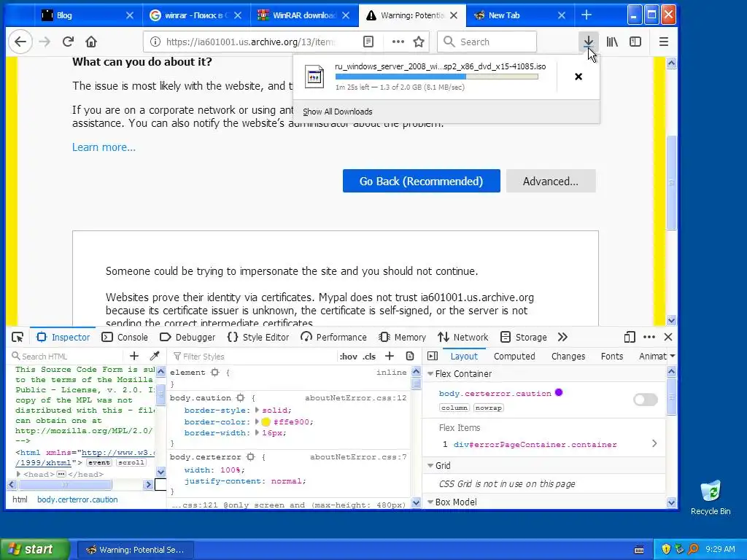Toggle :hov pseudo-class panel

pyautogui.click(x=348, y=356)
